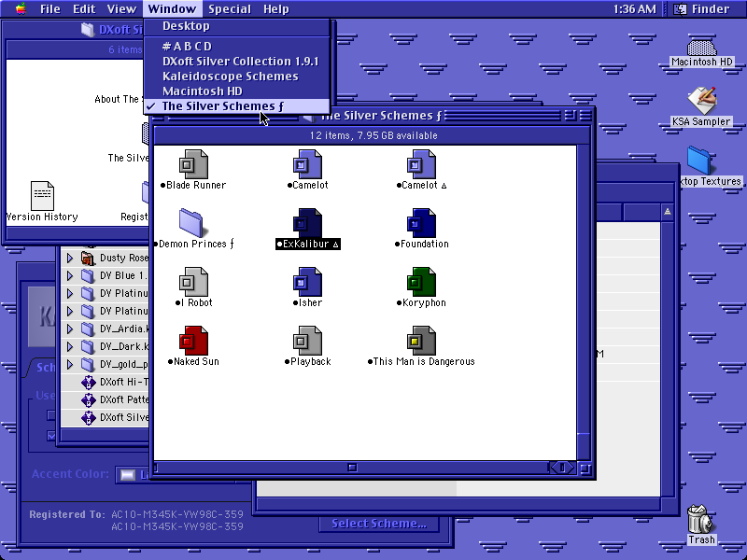Select the Desktop Textures folder on desktop
This screenshot has width=747, height=560.
pos(699,161)
